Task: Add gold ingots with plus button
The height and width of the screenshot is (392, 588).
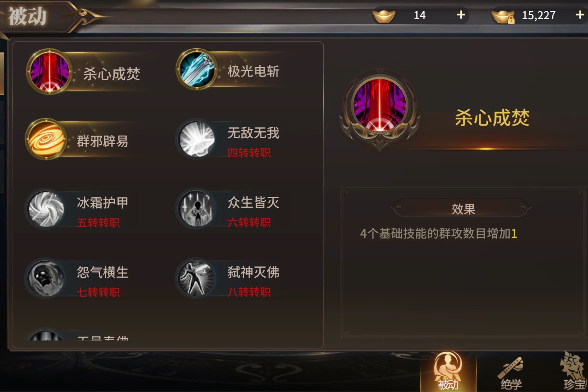Action: [x=461, y=15]
